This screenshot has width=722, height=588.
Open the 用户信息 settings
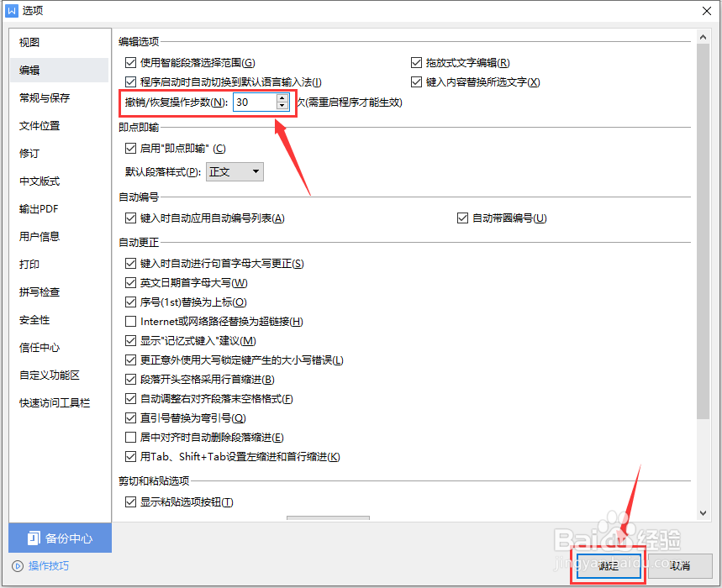59,237
